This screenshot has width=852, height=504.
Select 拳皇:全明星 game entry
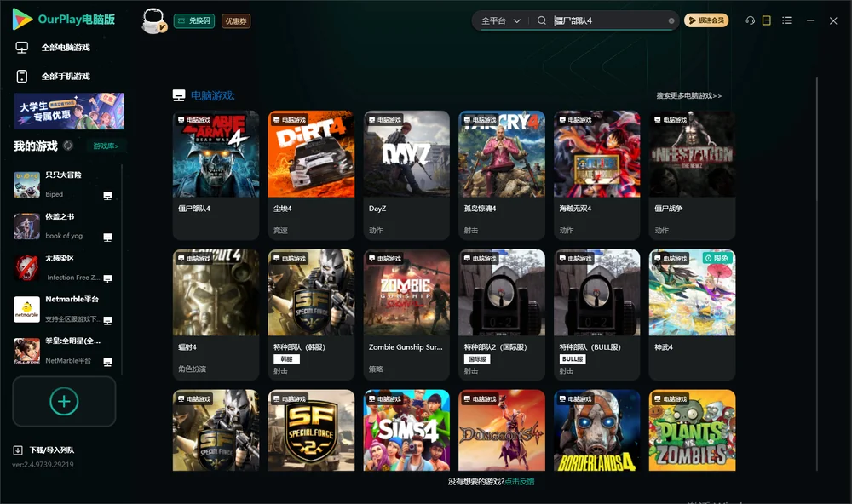pos(64,351)
